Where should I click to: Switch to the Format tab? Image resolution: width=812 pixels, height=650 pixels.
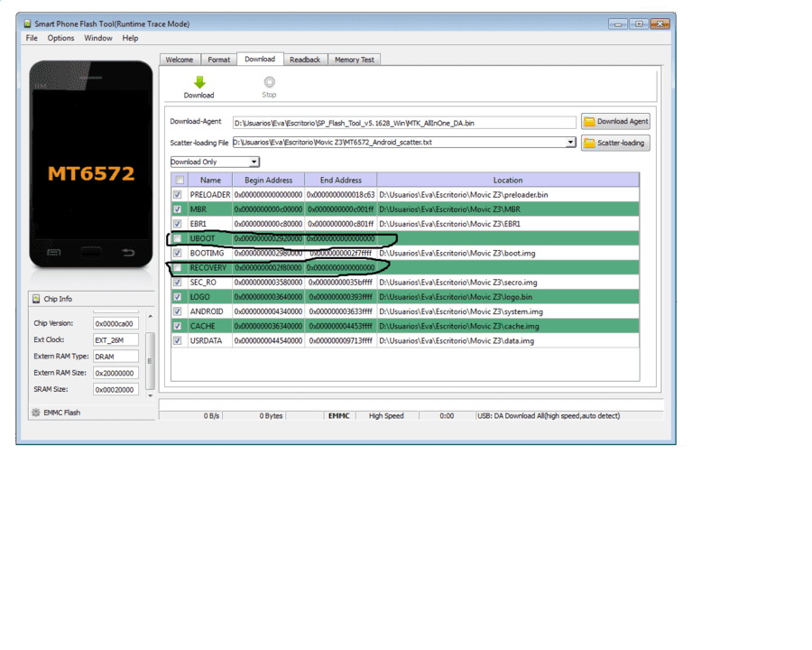click(218, 60)
